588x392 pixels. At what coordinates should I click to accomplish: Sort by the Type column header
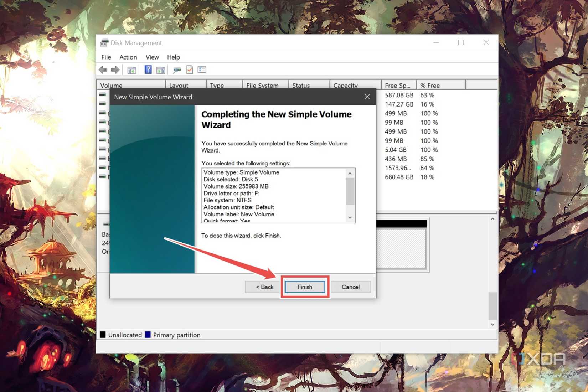[225, 85]
